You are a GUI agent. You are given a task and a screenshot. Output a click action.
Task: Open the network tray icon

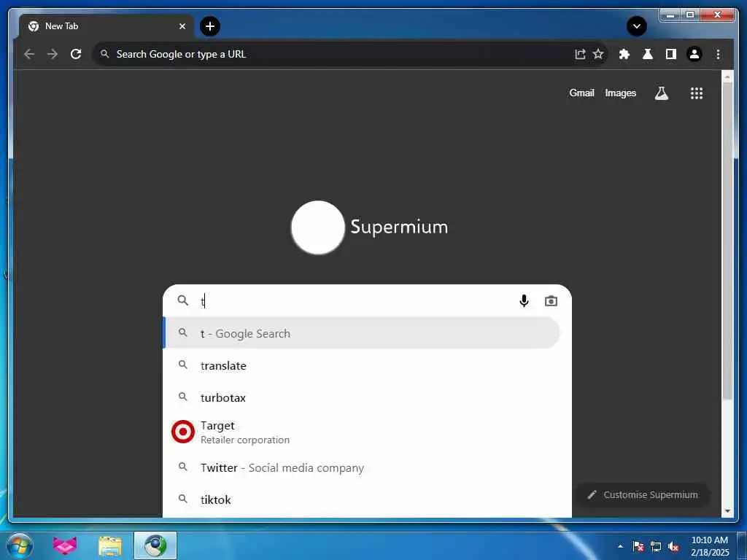pos(656,546)
